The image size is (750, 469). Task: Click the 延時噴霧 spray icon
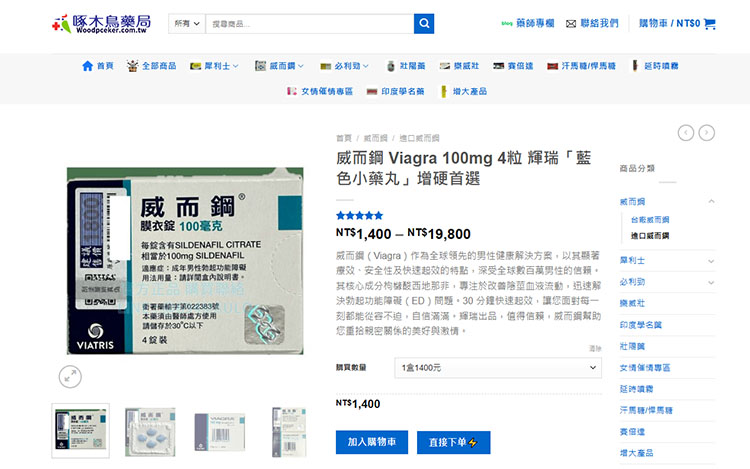pos(635,65)
